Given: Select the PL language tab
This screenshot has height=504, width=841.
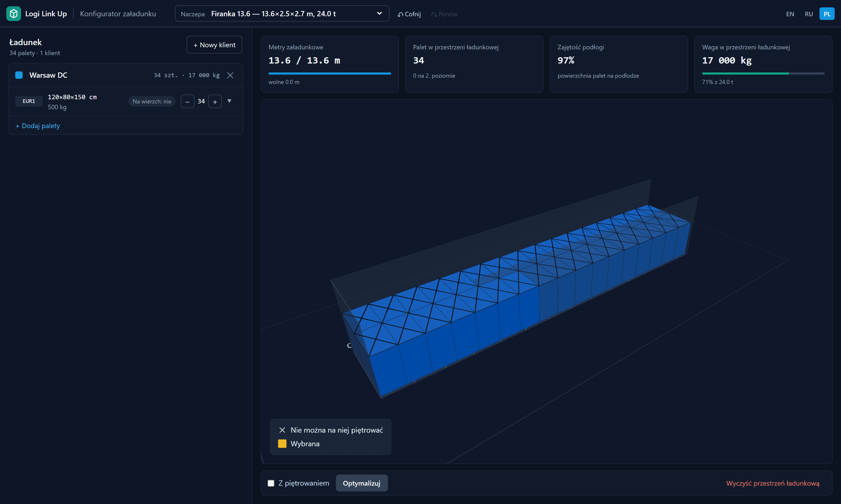Looking at the screenshot, I should tap(827, 14).
